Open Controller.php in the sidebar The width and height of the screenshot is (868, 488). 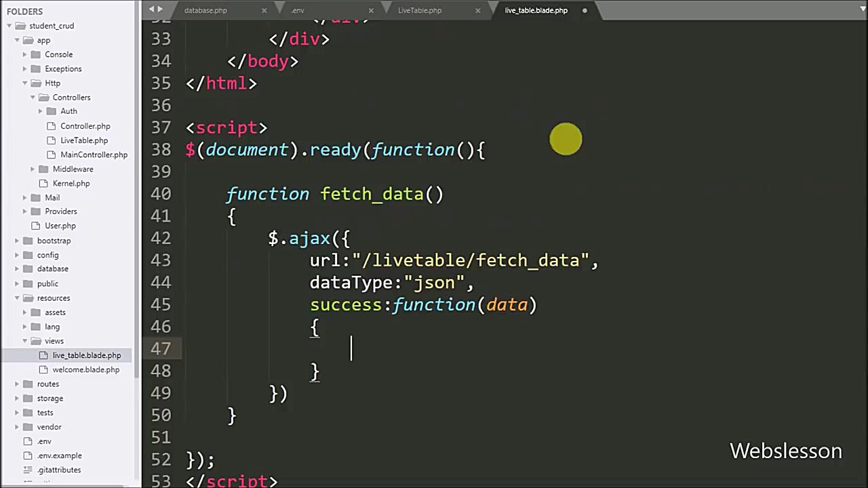(x=85, y=126)
